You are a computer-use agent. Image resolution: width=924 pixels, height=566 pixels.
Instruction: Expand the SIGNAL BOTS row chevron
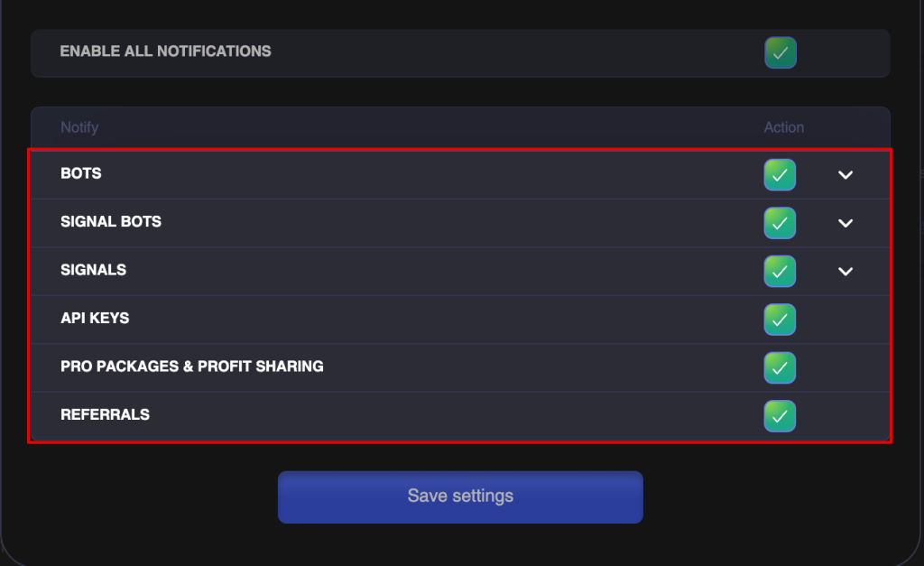(845, 223)
